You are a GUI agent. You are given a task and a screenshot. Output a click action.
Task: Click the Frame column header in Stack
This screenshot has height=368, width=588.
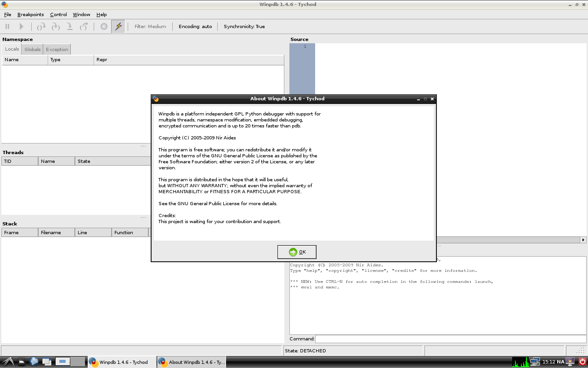click(x=20, y=233)
